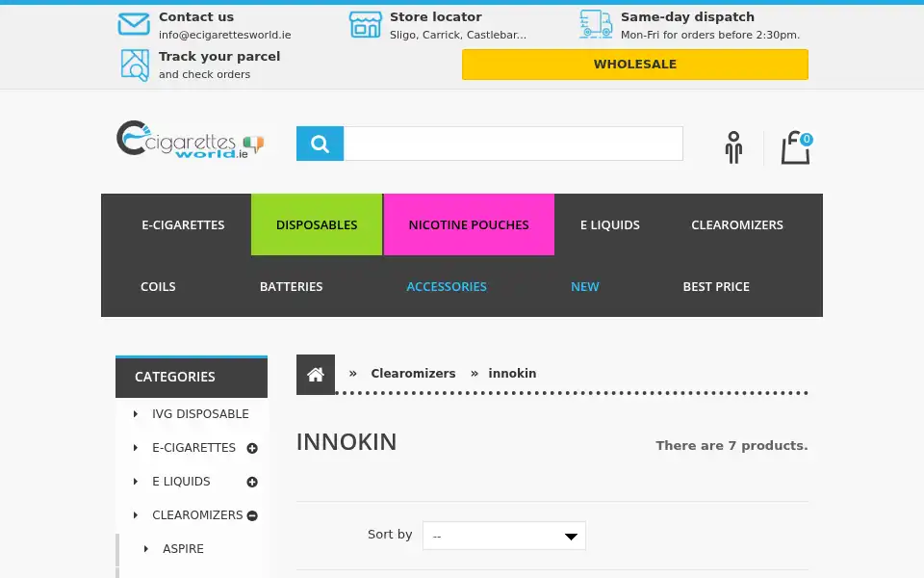Select CLEAROMIZERS in categories sidebar
Viewport: 924px width, 578px height.
point(197,514)
